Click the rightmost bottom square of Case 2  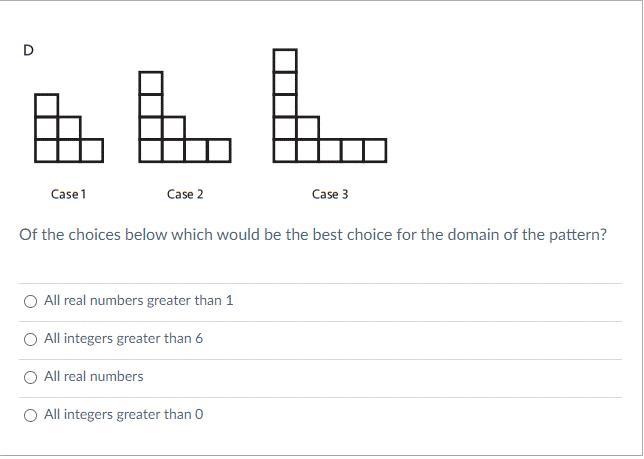pos(219,151)
